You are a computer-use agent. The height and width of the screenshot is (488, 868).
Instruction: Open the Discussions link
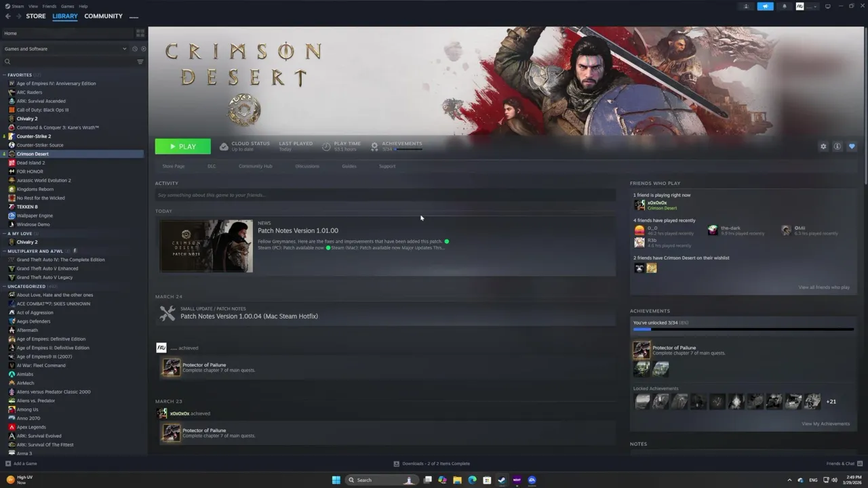coord(307,166)
